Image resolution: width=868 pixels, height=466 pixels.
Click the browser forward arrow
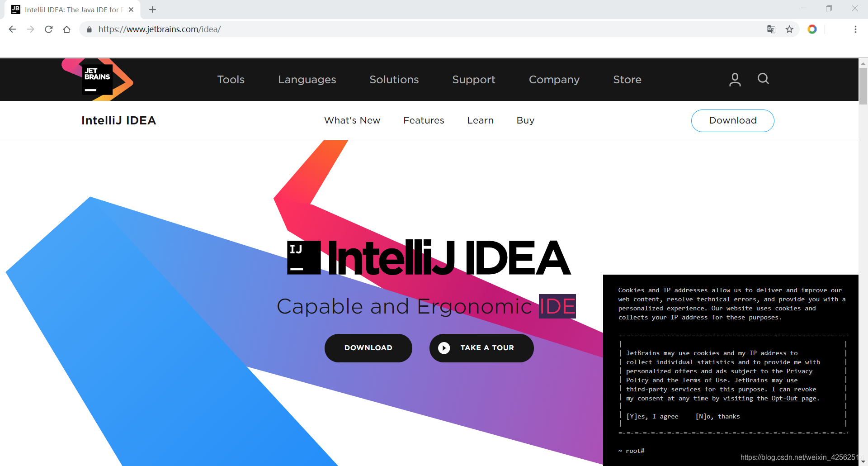pyautogui.click(x=30, y=29)
